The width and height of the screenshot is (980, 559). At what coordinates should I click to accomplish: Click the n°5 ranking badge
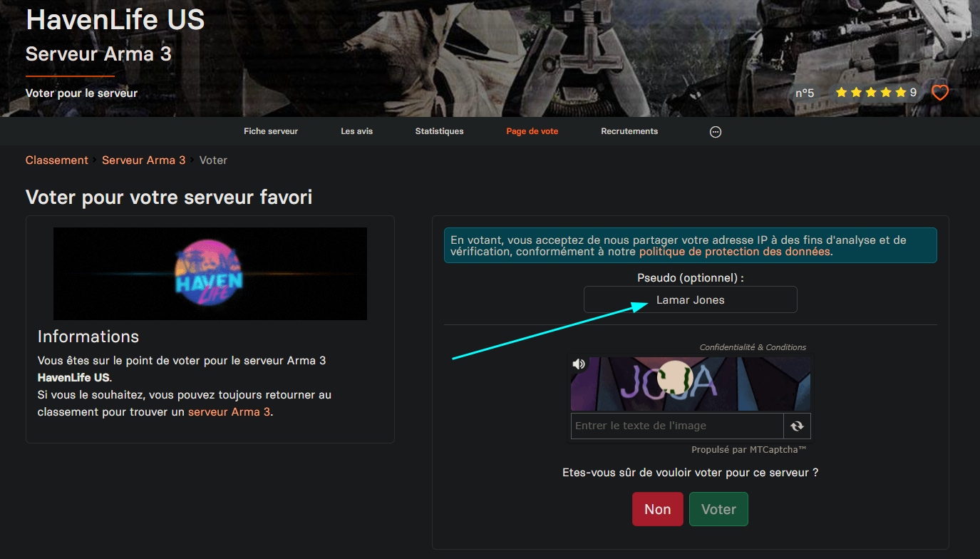(805, 93)
